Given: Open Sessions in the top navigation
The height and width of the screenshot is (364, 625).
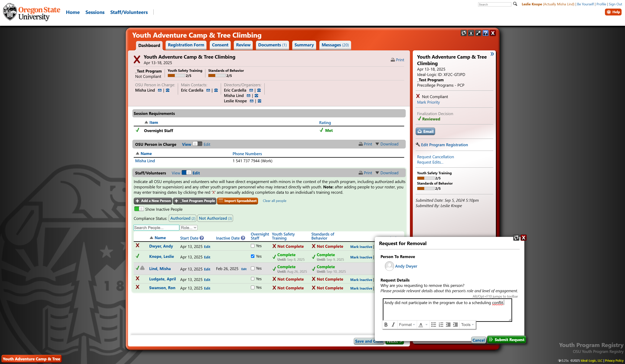Looking at the screenshot, I should click(x=95, y=12).
